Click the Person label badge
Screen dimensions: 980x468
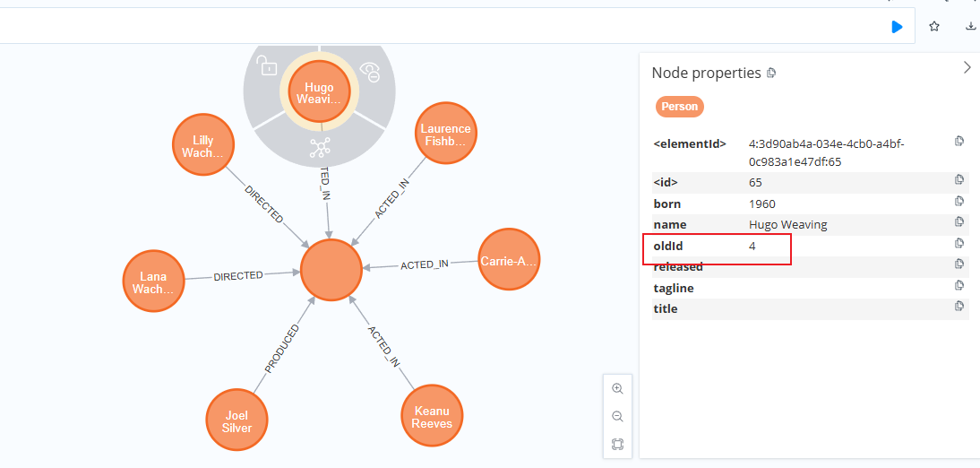pyautogui.click(x=679, y=107)
